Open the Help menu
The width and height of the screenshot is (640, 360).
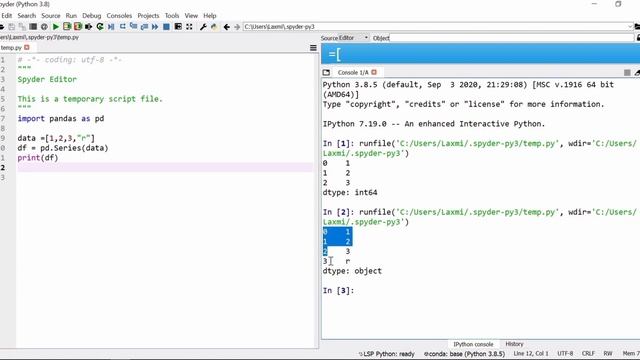click(210, 16)
